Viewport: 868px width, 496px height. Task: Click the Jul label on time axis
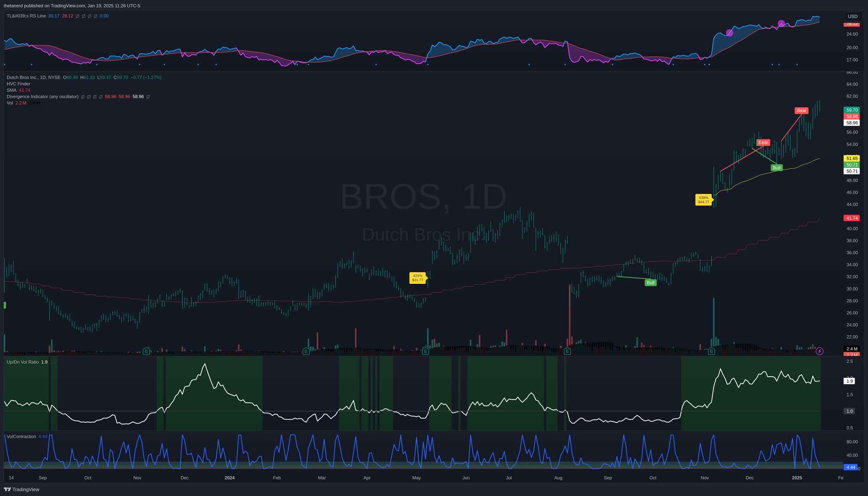pos(509,478)
